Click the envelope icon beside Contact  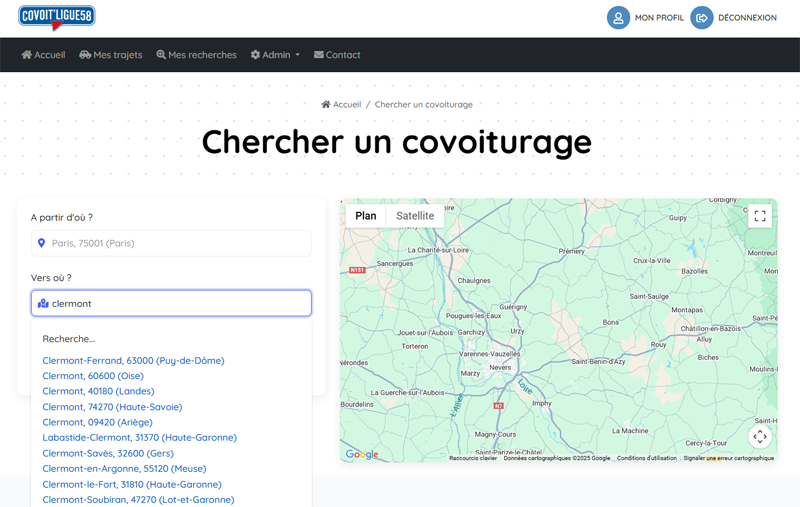[319, 55]
